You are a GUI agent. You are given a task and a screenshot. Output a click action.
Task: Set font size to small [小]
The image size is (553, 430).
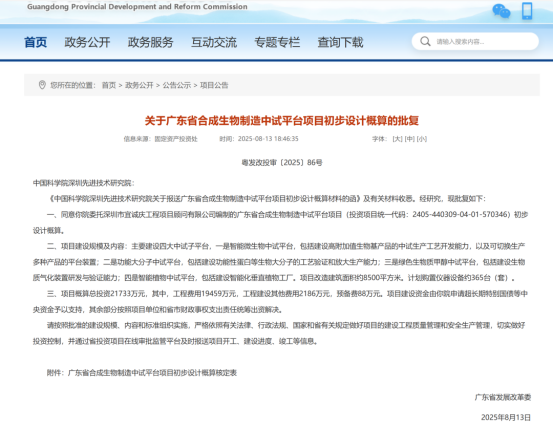421,139
